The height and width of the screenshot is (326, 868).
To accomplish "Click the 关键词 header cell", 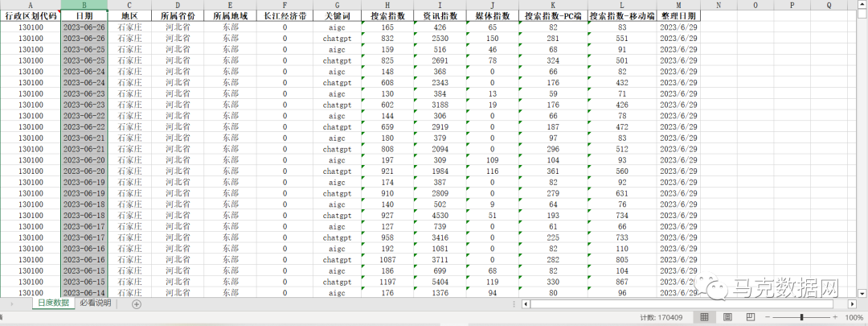I will pyautogui.click(x=337, y=16).
